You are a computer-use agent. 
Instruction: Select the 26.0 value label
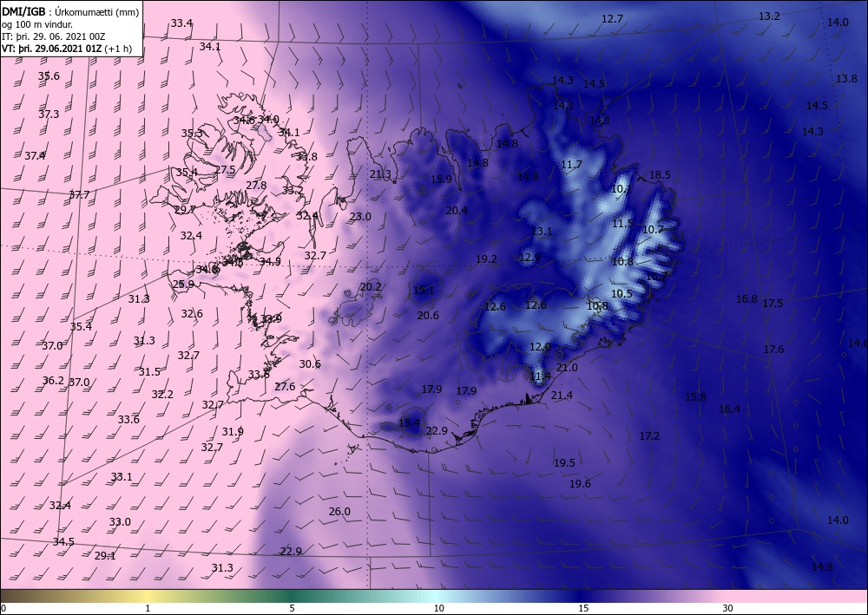[x=339, y=512]
